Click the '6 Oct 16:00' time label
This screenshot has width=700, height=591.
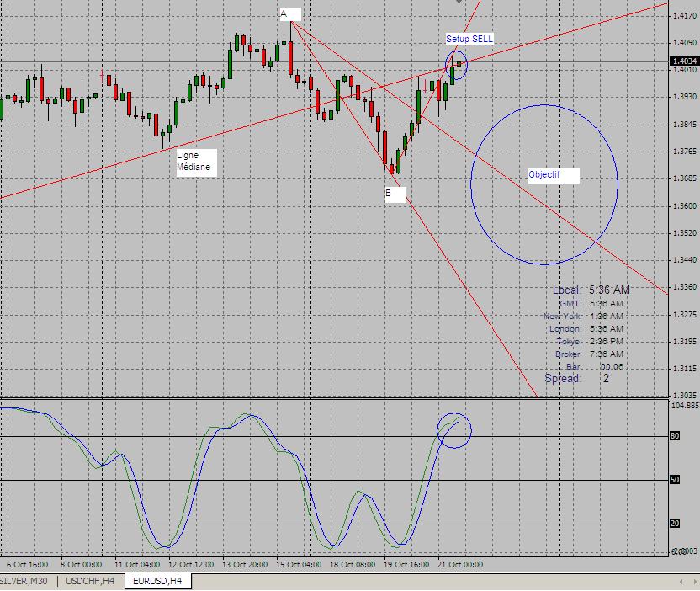(27, 565)
